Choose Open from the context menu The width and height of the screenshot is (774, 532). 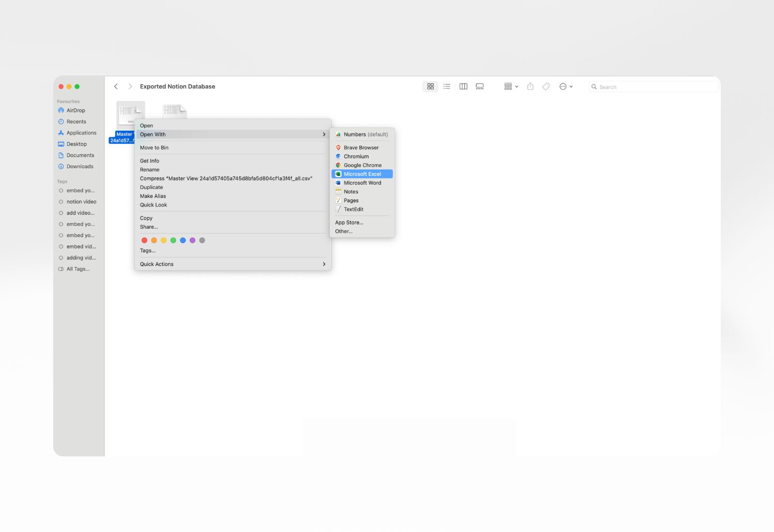pyautogui.click(x=233, y=126)
